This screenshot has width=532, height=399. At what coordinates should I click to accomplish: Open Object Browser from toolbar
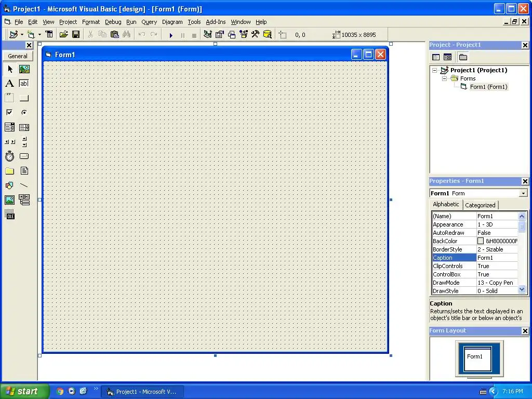pyautogui.click(x=244, y=35)
